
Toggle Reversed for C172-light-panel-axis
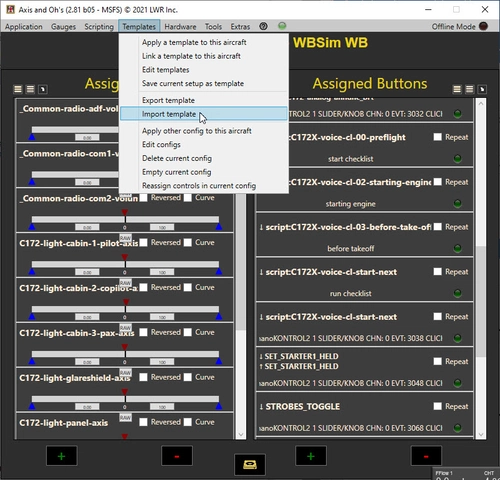(x=143, y=422)
